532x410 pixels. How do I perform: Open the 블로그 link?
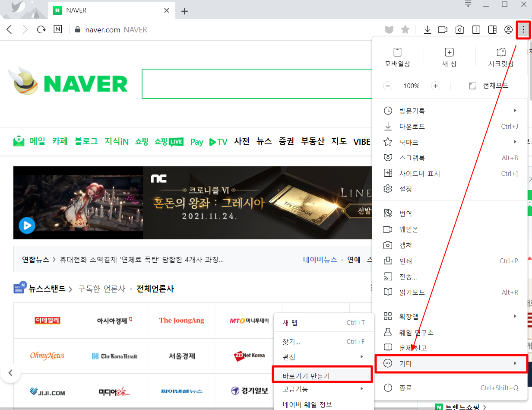coord(86,141)
